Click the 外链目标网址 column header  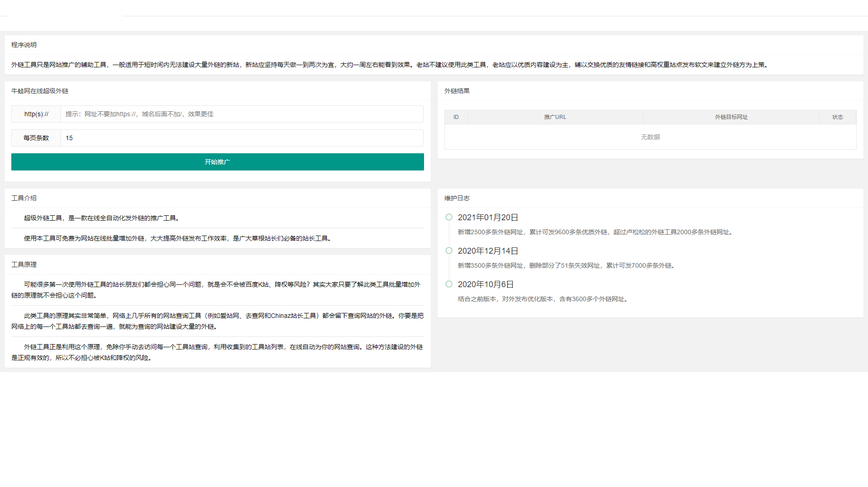click(731, 117)
